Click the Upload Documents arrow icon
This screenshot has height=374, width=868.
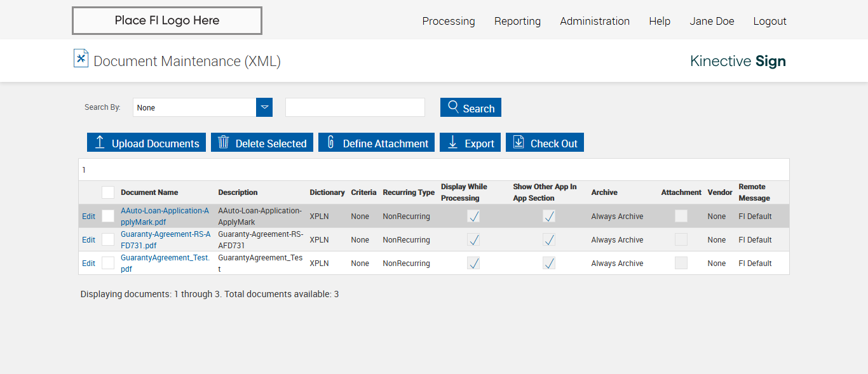coord(100,142)
